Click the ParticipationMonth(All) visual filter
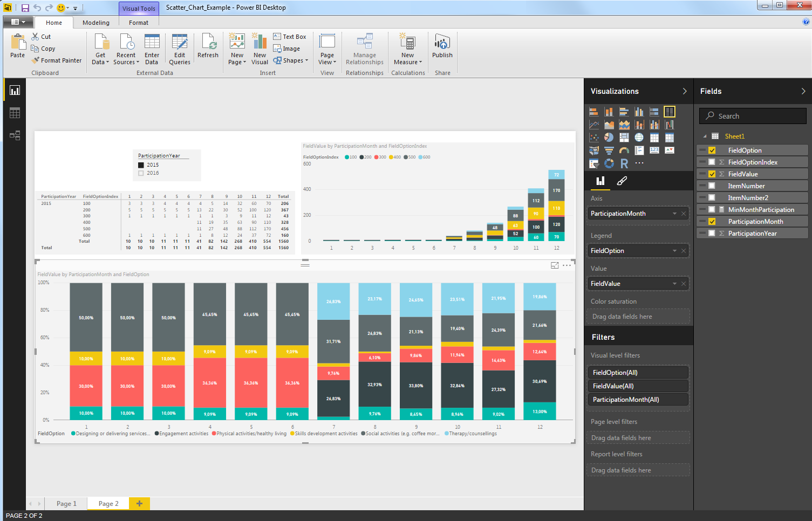This screenshot has height=521, width=812. point(638,400)
